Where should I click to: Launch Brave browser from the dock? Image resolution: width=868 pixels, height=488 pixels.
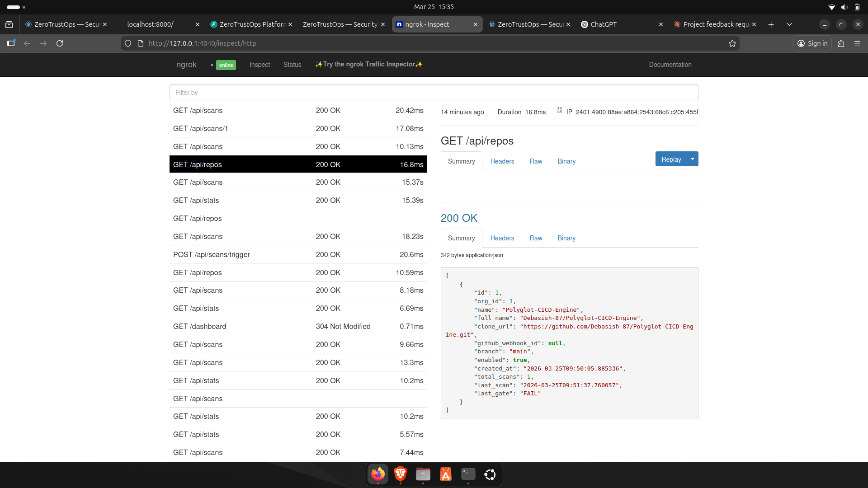point(400,474)
